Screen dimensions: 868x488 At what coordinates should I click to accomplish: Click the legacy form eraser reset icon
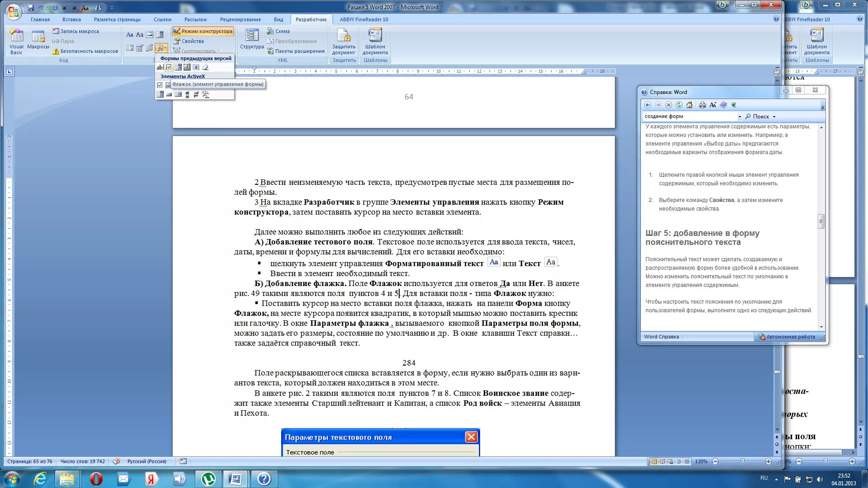(205, 67)
